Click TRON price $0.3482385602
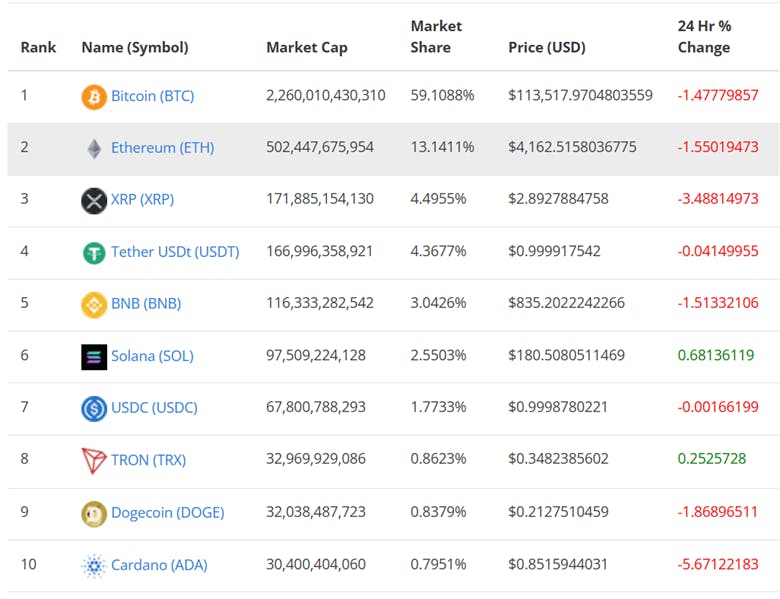Viewport: 780px width, 599px height. (x=558, y=459)
